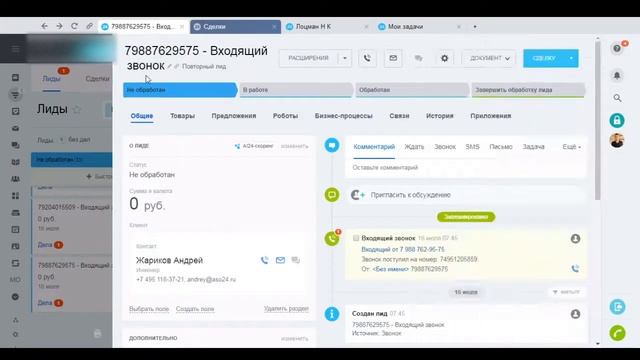This screenshot has width=640, height=360.
Task: Open the Приложения tab
Action: (491, 116)
